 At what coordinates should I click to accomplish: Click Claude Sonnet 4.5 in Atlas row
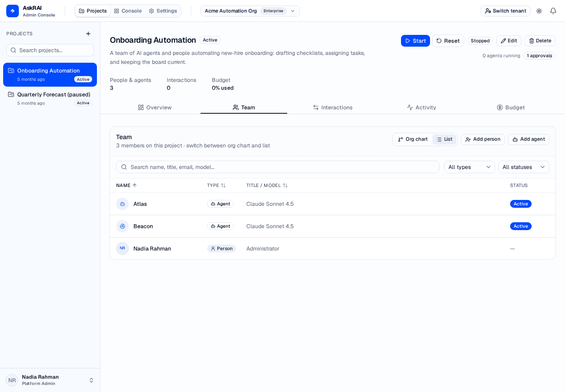tap(270, 204)
